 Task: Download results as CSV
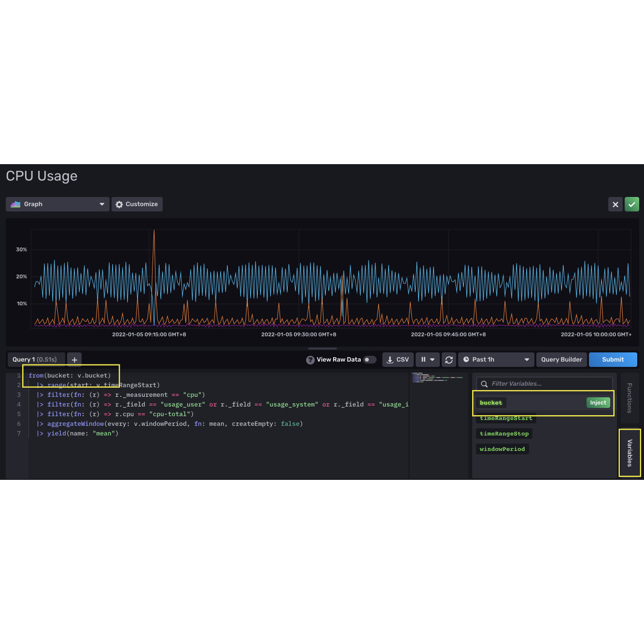(398, 360)
